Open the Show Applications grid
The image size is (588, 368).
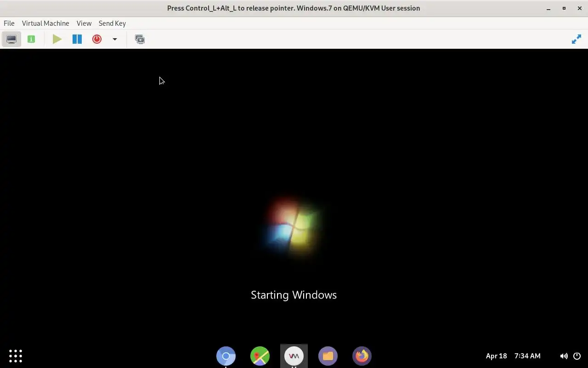[16, 356]
